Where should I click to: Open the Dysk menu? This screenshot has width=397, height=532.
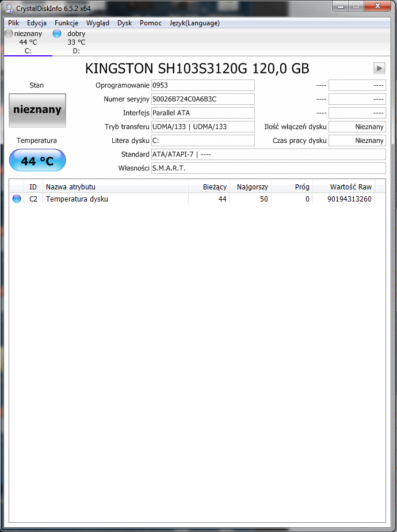[x=124, y=23]
